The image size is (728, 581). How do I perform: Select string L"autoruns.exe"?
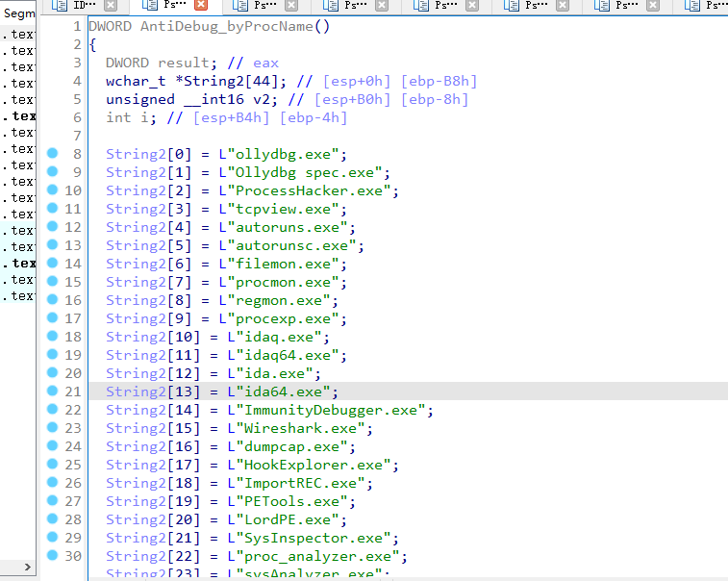click(283, 227)
